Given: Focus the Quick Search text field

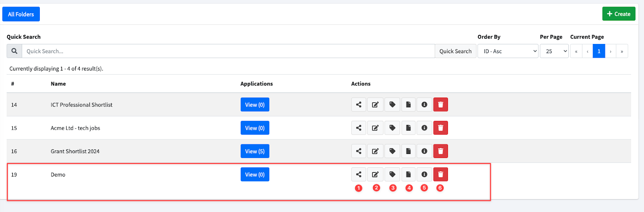Looking at the screenshot, I should (228, 51).
